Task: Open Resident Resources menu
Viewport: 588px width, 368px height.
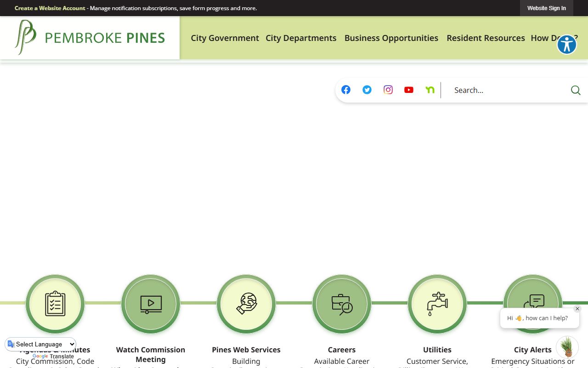Action: [x=486, y=38]
